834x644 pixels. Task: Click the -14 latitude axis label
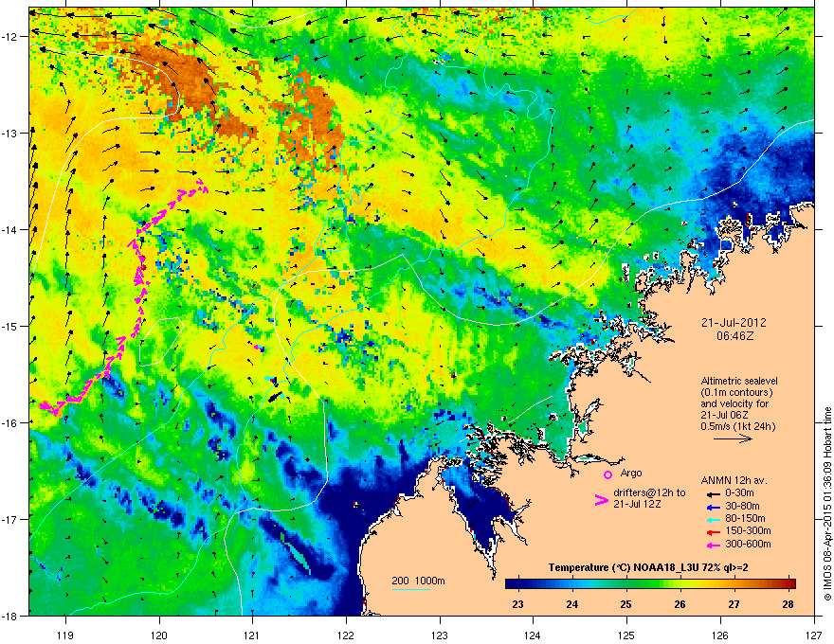click(10, 230)
